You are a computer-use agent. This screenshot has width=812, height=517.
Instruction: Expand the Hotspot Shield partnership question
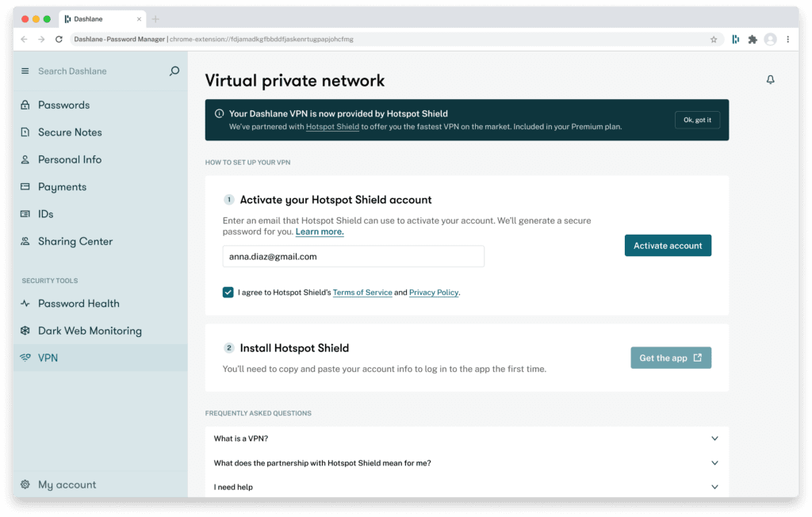pyautogui.click(x=714, y=463)
